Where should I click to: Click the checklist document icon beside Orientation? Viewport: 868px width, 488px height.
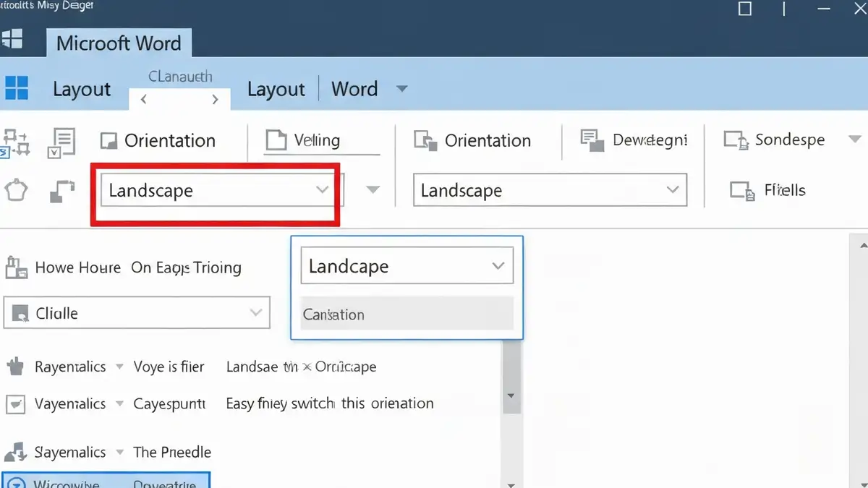pos(61,142)
